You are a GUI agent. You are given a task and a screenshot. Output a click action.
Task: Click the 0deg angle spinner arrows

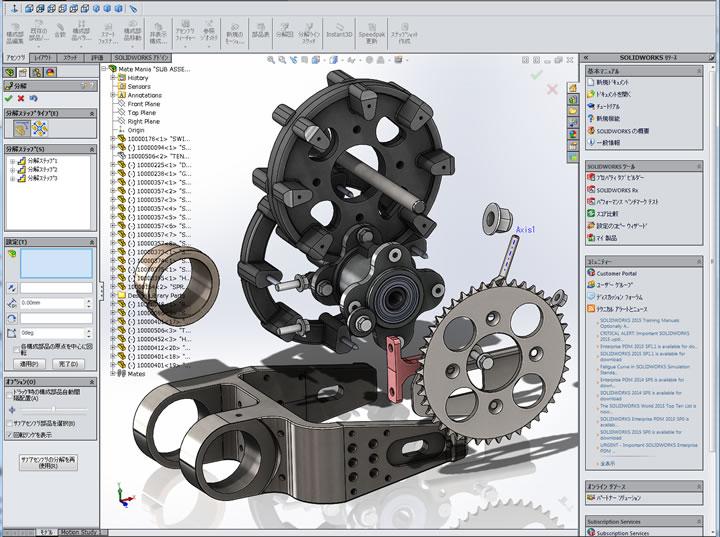coord(89,333)
